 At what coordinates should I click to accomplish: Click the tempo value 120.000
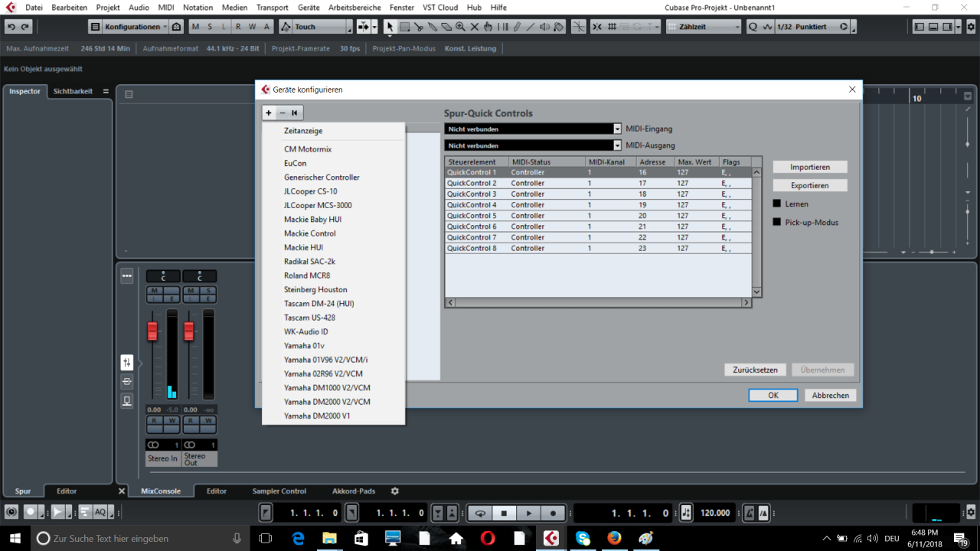point(715,513)
